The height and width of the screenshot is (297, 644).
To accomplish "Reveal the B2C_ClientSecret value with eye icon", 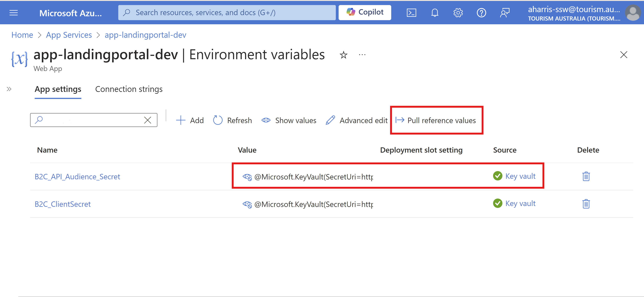I will pos(247,204).
